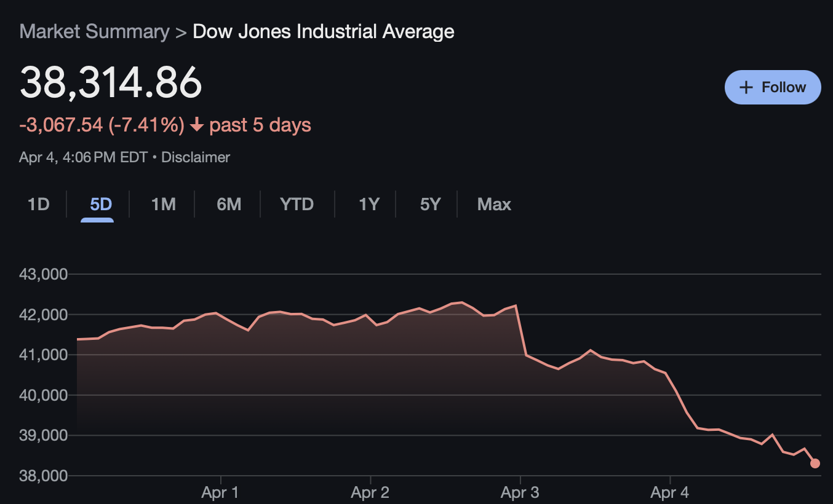Open the Disclaimer link
Image resolution: width=833 pixels, height=504 pixels.
click(x=195, y=157)
